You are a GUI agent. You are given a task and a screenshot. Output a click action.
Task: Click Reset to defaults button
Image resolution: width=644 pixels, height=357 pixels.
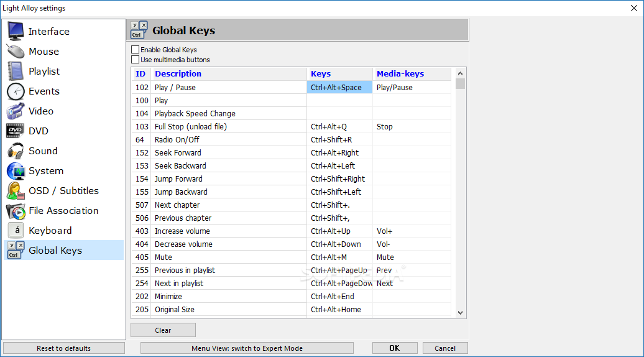pyautogui.click(x=63, y=348)
